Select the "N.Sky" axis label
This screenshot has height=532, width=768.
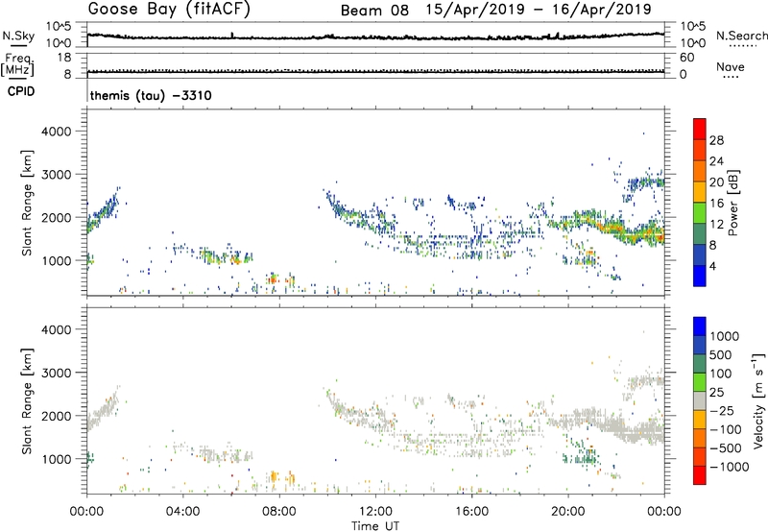[18, 36]
